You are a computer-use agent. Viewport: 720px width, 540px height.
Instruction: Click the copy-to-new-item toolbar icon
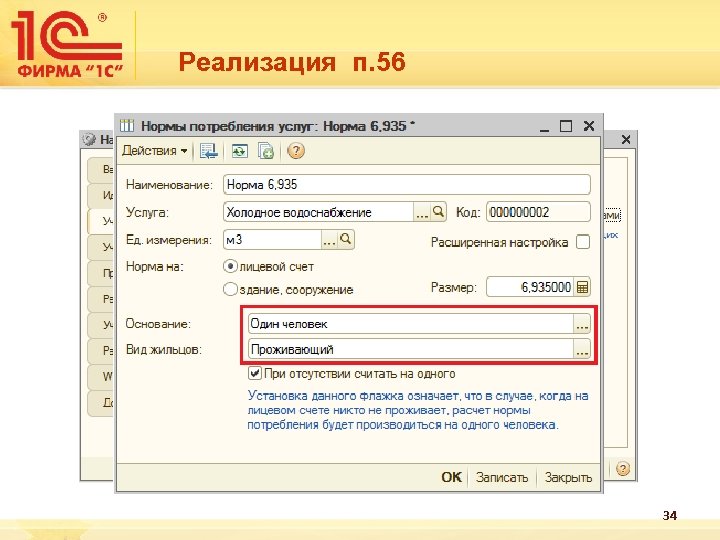pos(266,151)
